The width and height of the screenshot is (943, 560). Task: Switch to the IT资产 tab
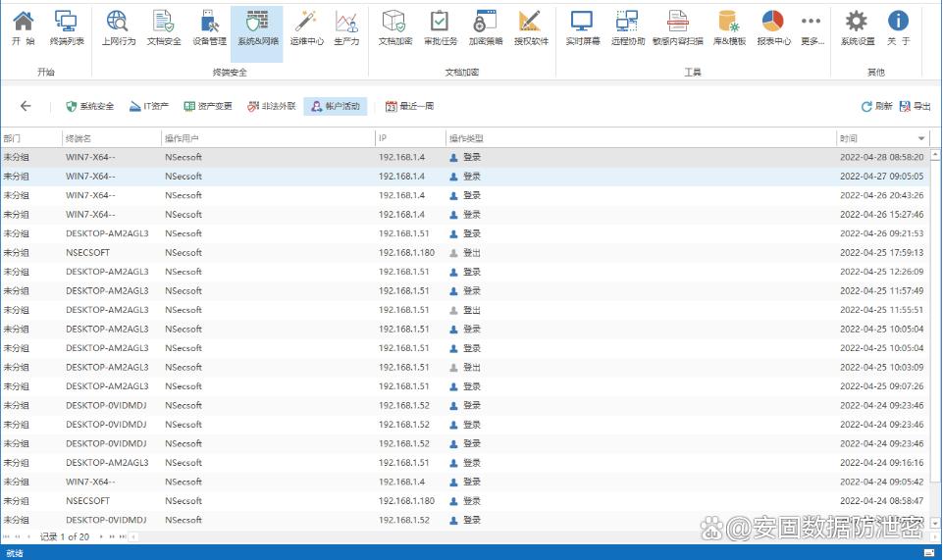click(x=149, y=106)
